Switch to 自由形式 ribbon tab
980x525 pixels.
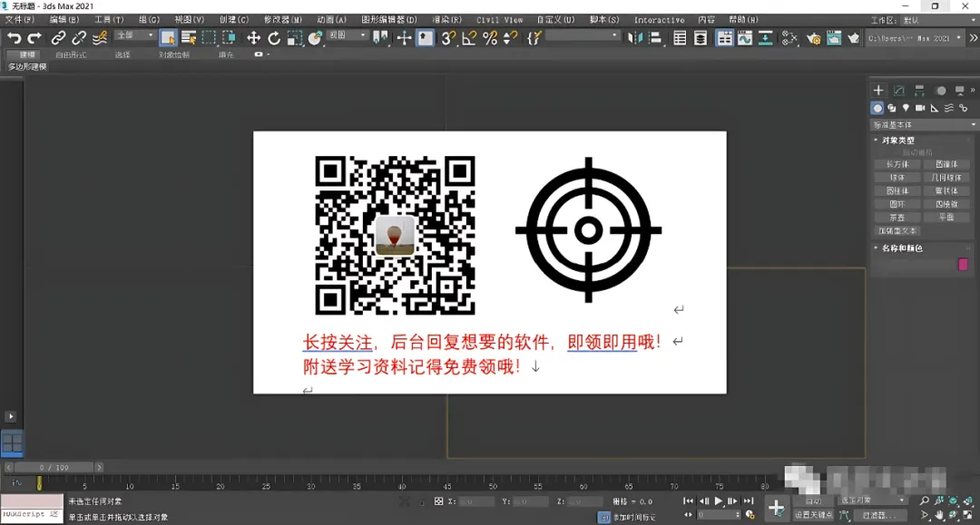tap(71, 55)
